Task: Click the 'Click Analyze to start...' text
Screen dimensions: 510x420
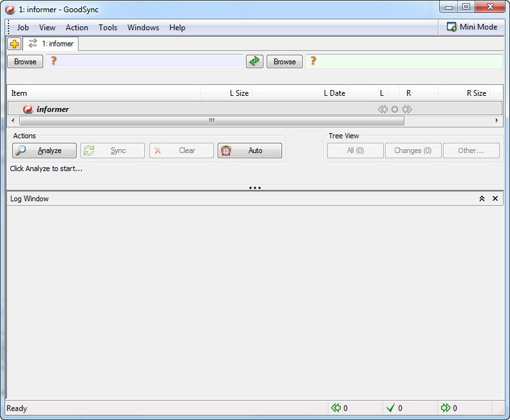Action: 46,169
